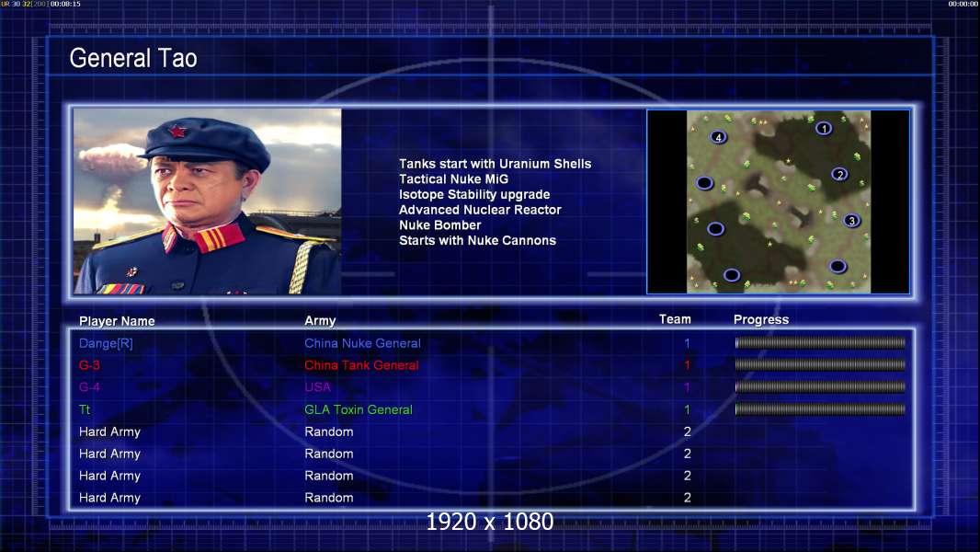Click the Isotope Stability upgrade line
This screenshot has width=980, height=552.
tap(474, 194)
